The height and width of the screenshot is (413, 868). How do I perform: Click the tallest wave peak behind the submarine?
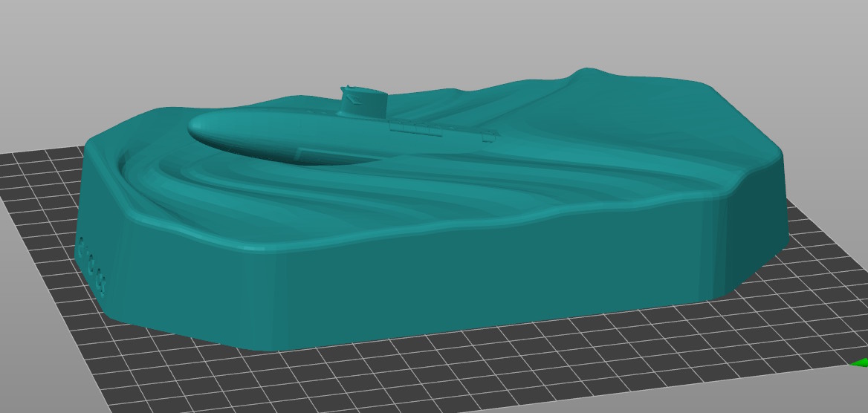587,73
